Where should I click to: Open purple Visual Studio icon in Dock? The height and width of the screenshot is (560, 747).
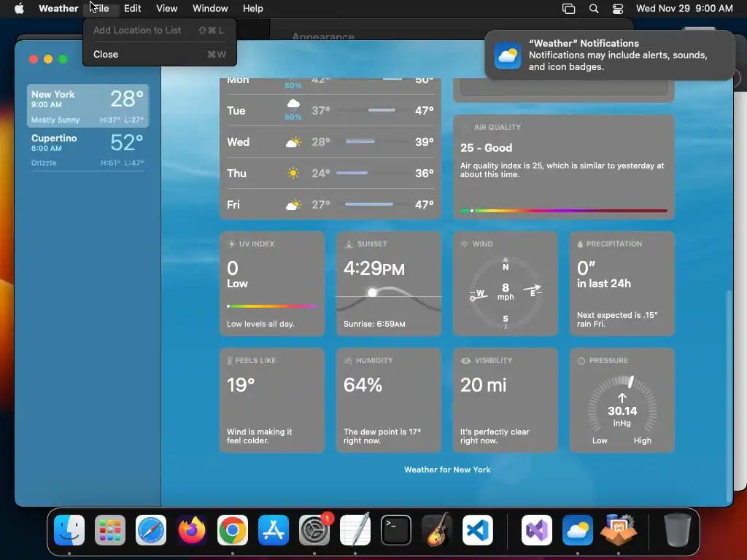coord(537,530)
